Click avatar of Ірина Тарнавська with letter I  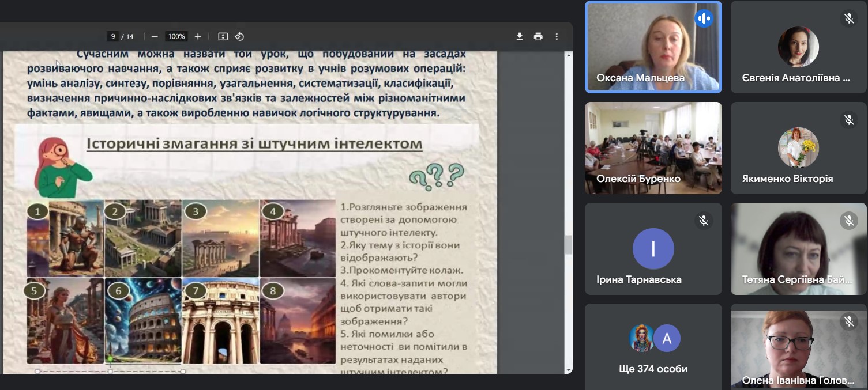click(653, 249)
